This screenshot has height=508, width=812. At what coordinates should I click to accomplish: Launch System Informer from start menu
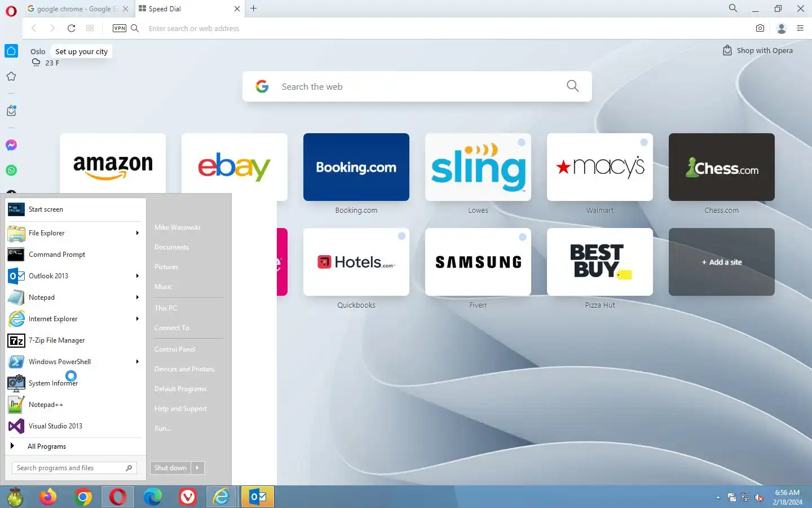[x=74, y=383]
